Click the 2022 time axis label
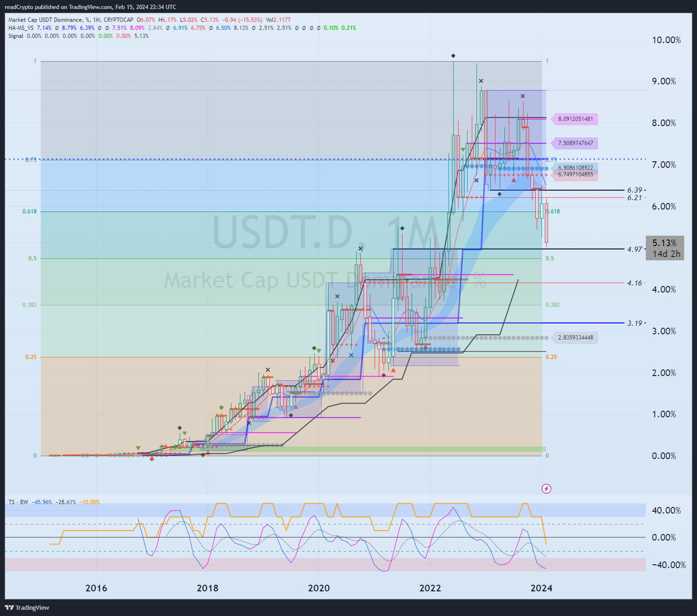Viewport: 697px width, 616px height. (x=430, y=588)
